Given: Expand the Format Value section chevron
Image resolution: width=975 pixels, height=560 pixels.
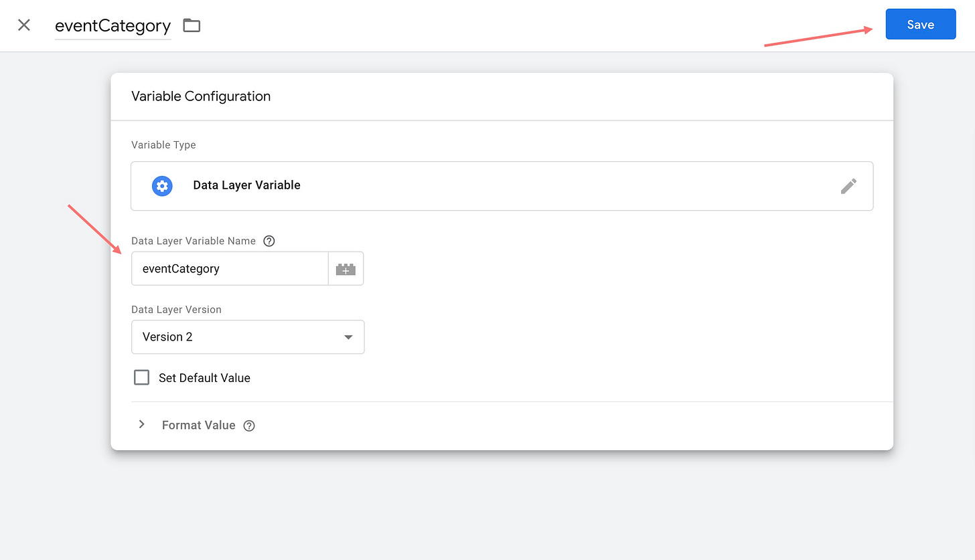Looking at the screenshot, I should pyautogui.click(x=141, y=424).
